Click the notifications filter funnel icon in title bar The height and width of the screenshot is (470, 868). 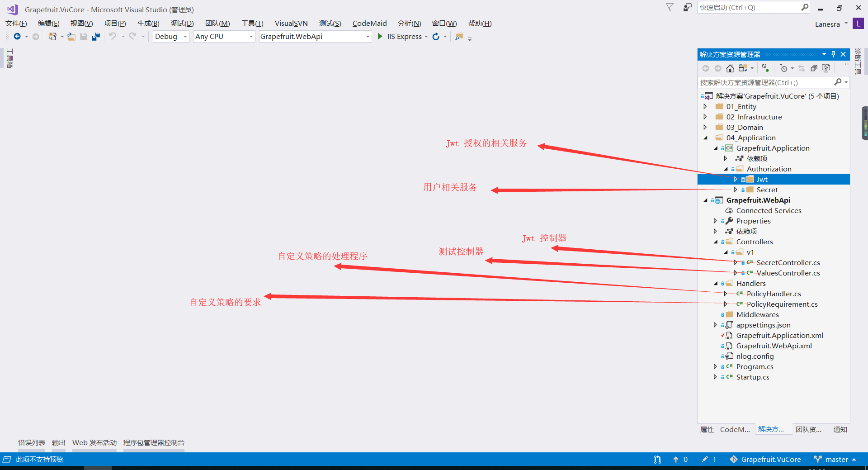[x=670, y=7]
